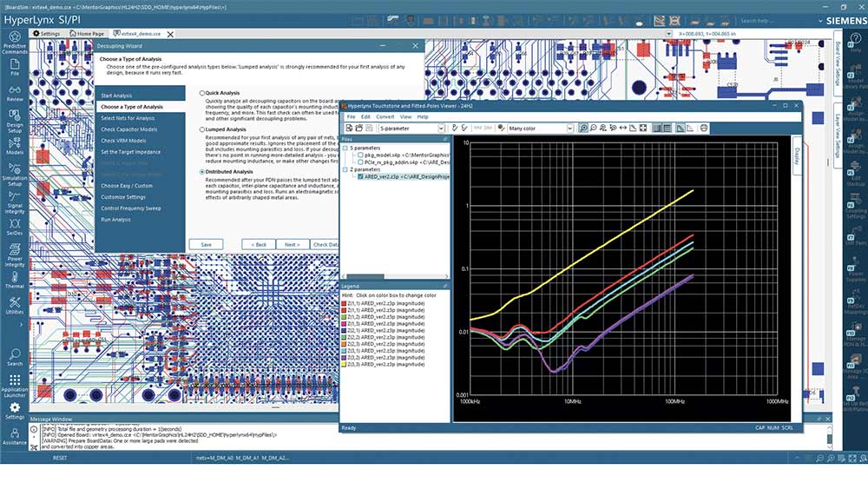Click the Save button in Decoupling Wizard
The width and height of the screenshot is (868, 489).
coord(206,244)
